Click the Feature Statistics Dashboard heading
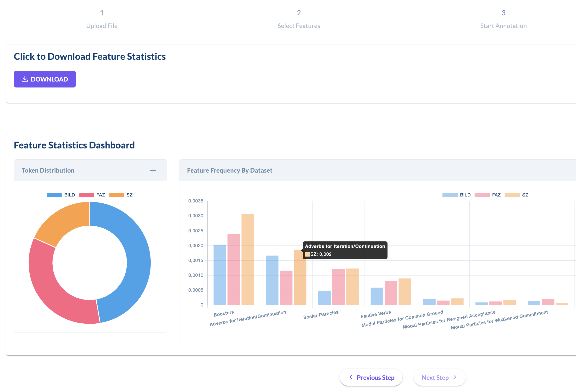Viewport: 576px width, 392px height. (x=74, y=145)
